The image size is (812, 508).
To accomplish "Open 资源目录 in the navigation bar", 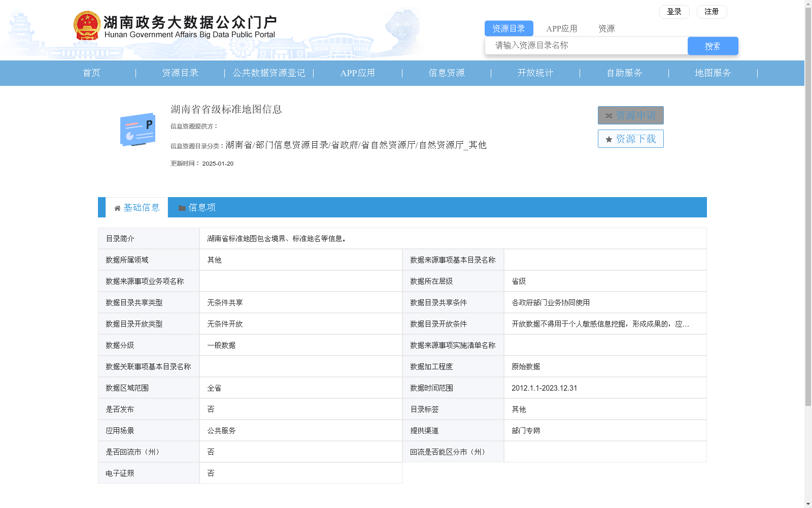I will pyautogui.click(x=180, y=73).
